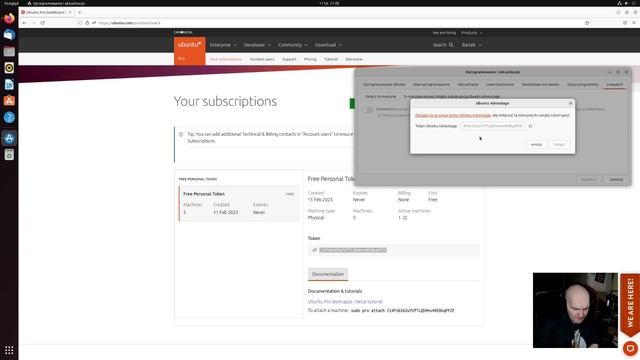Open the Ubuntu Pro beta apps tutorial link
The image size is (640, 360).
(345, 302)
